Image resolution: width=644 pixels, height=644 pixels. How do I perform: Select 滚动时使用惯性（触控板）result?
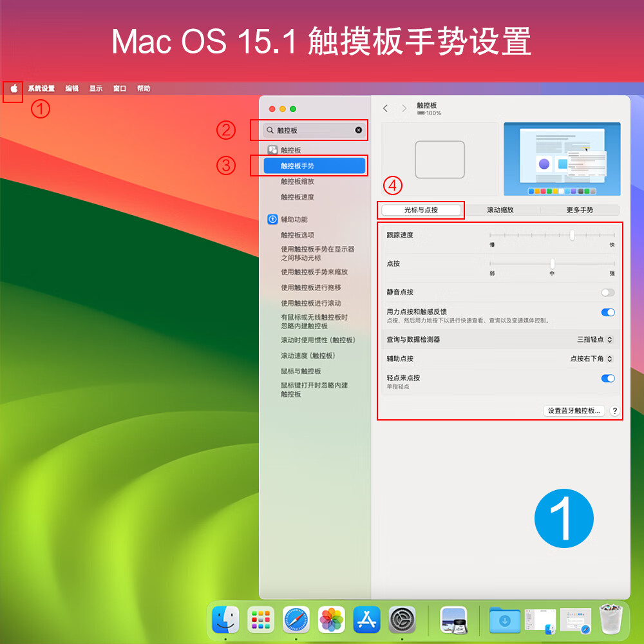pyautogui.click(x=318, y=340)
